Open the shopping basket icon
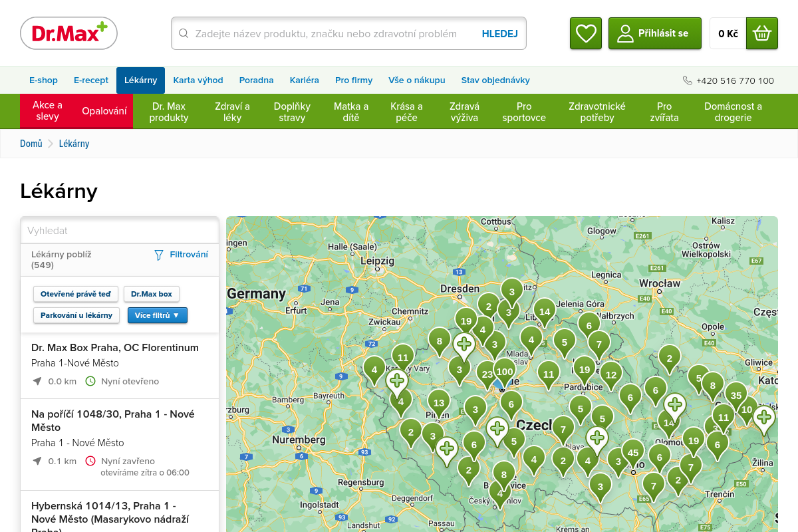The height and width of the screenshot is (532, 798). pyautogui.click(x=761, y=33)
